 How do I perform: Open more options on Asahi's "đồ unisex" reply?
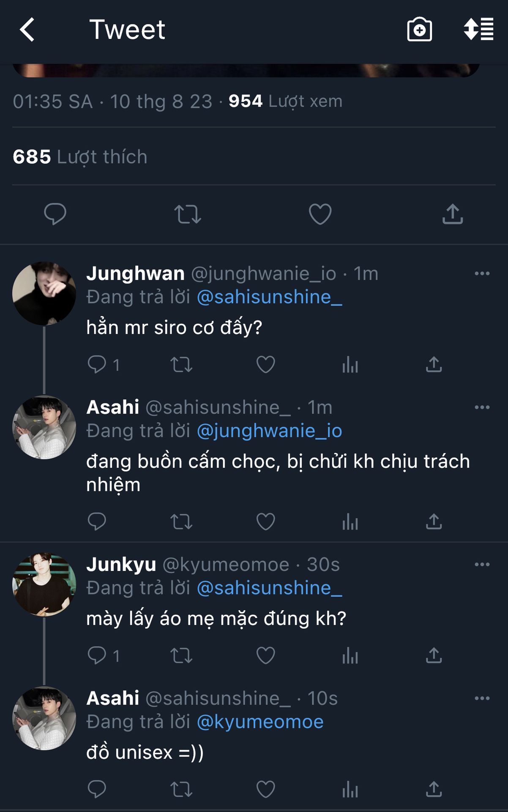[482, 698]
